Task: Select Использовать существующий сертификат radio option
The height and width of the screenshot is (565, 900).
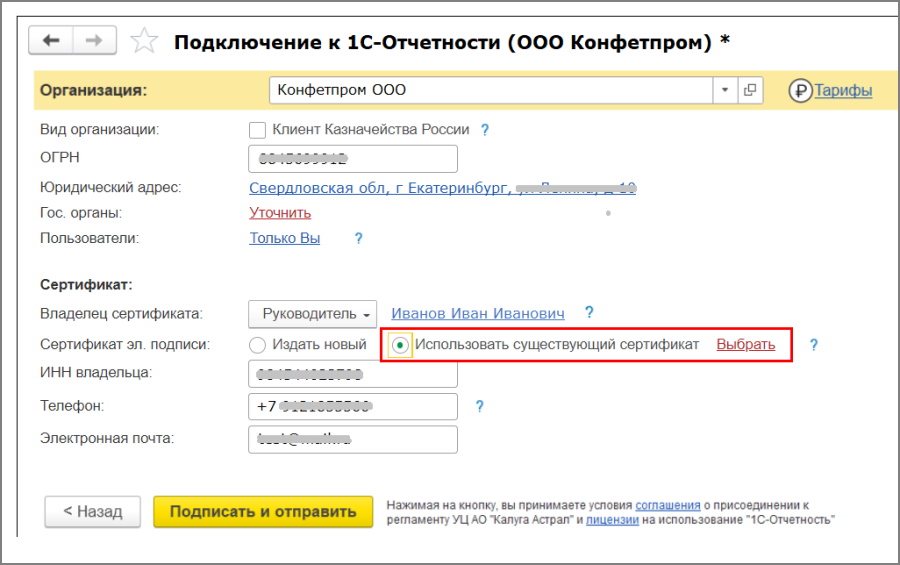Action: click(x=400, y=345)
